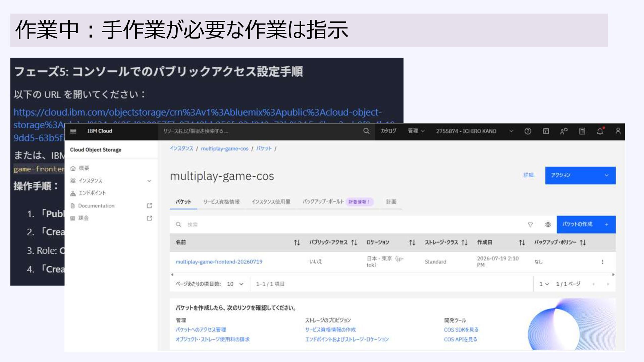Switch to the サービス資格情報 tab
The height and width of the screenshot is (362, 644).
221,202
